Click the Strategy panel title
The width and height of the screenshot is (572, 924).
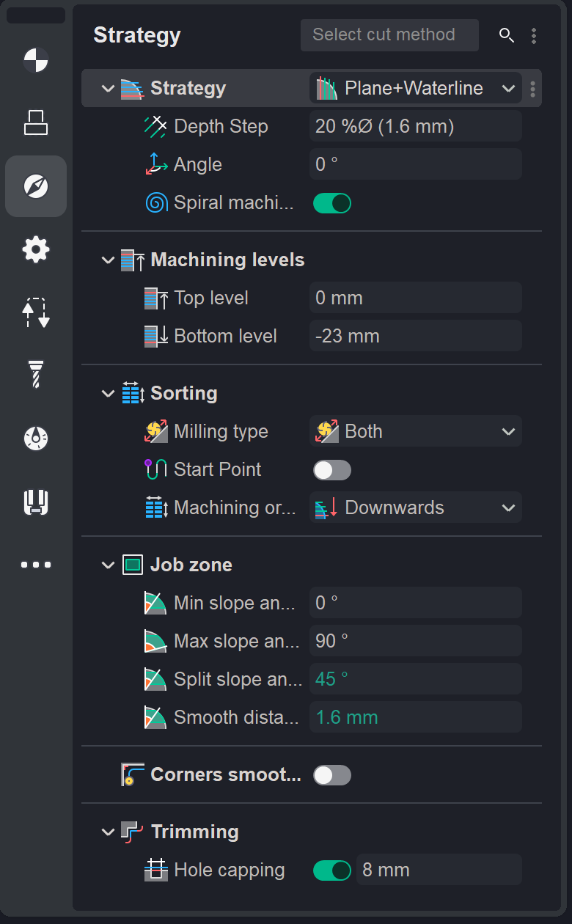[137, 35]
